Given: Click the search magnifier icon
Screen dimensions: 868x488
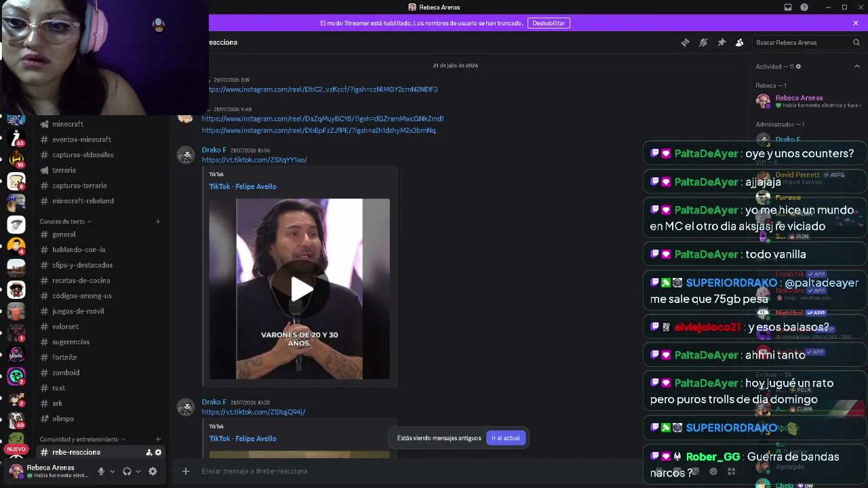Looking at the screenshot, I should tap(856, 42).
